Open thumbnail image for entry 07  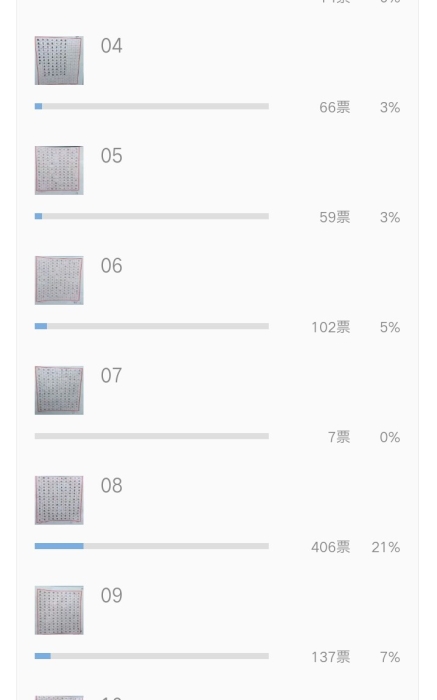59,390
